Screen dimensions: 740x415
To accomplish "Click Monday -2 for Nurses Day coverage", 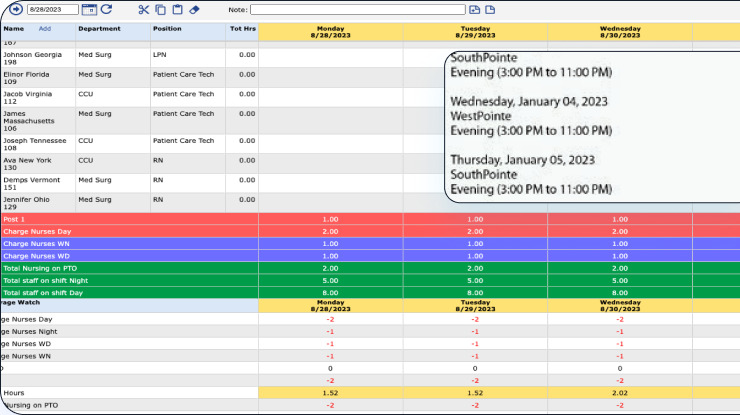I will (x=330, y=319).
